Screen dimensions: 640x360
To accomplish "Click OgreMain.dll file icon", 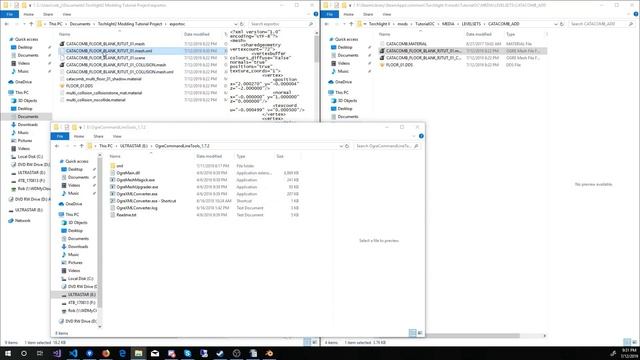I will pyautogui.click(x=113, y=173).
